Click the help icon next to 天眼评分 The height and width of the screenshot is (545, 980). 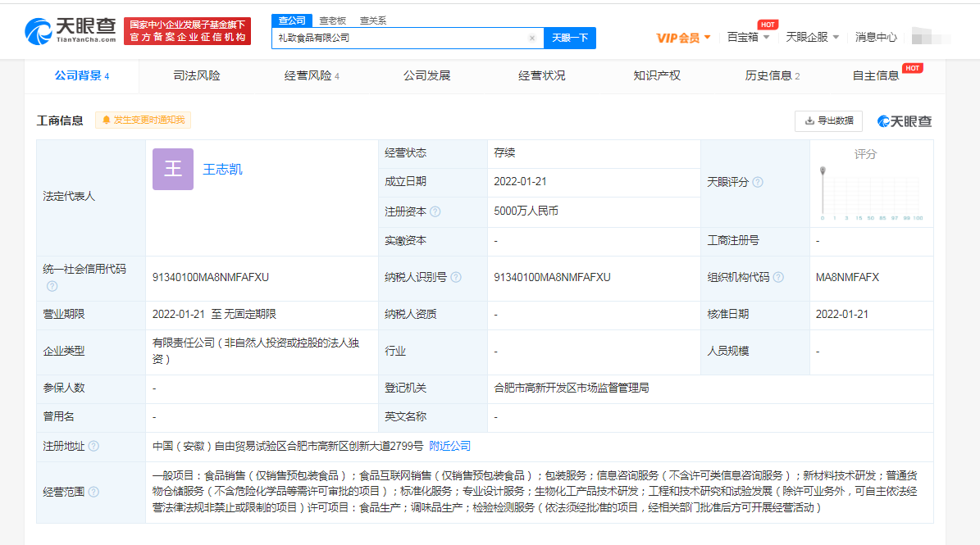point(758,182)
